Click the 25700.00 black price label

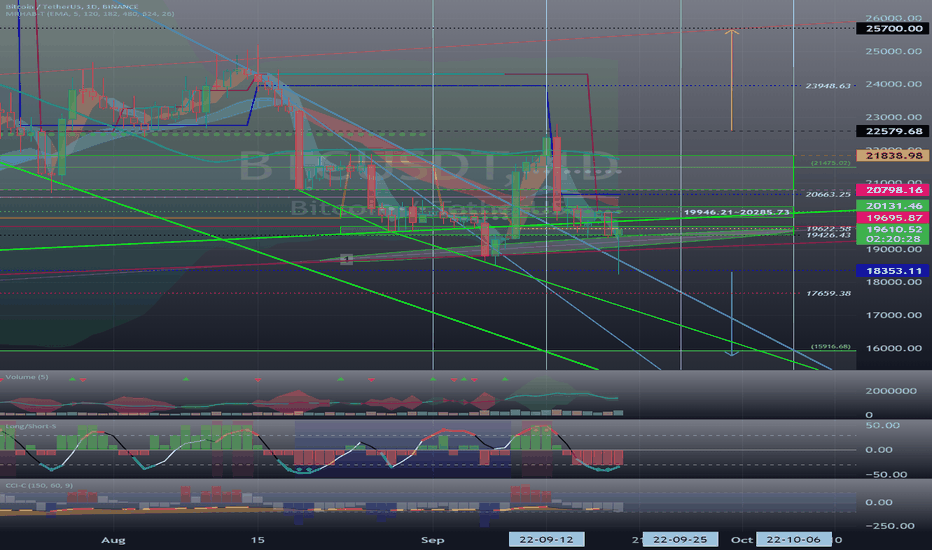click(893, 29)
